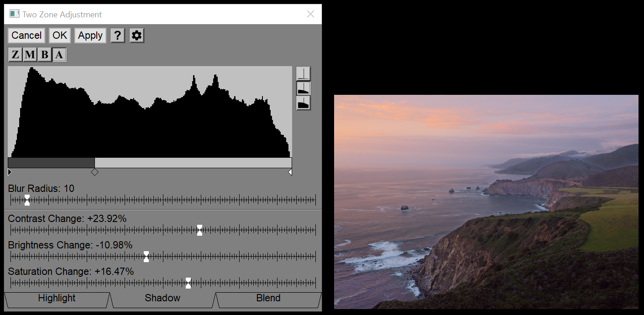The height and width of the screenshot is (315, 644).
Task: Click the light highlight zone bar
Action: click(x=193, y=163)
